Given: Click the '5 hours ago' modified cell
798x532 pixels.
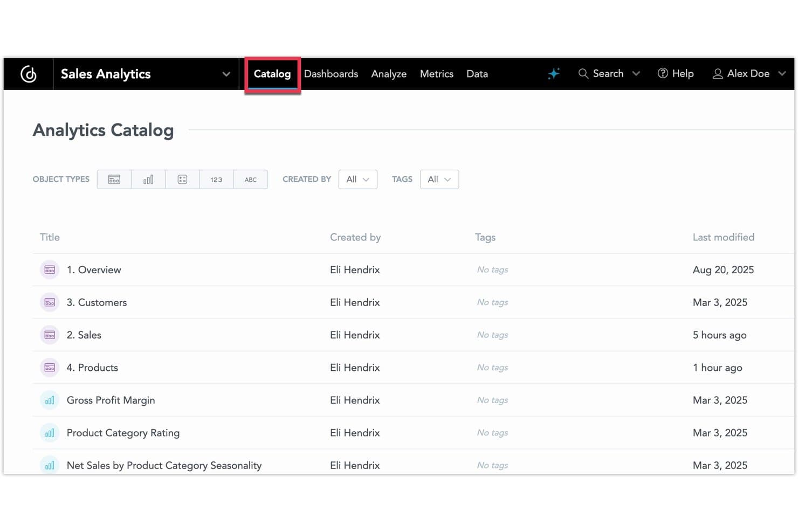Looking at the screenshot, I should [720, 335].
